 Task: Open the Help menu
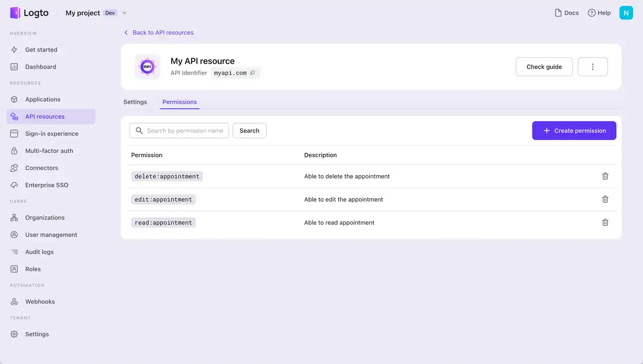tap(599, 13)
